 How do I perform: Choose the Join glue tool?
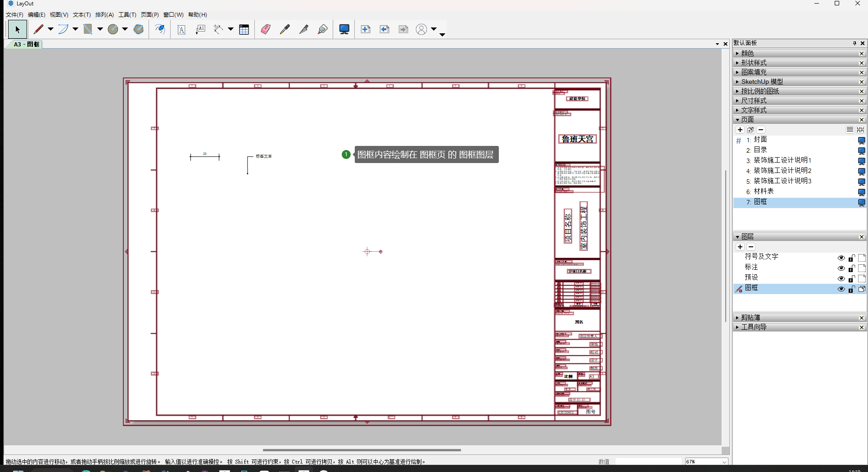point(322,30)
